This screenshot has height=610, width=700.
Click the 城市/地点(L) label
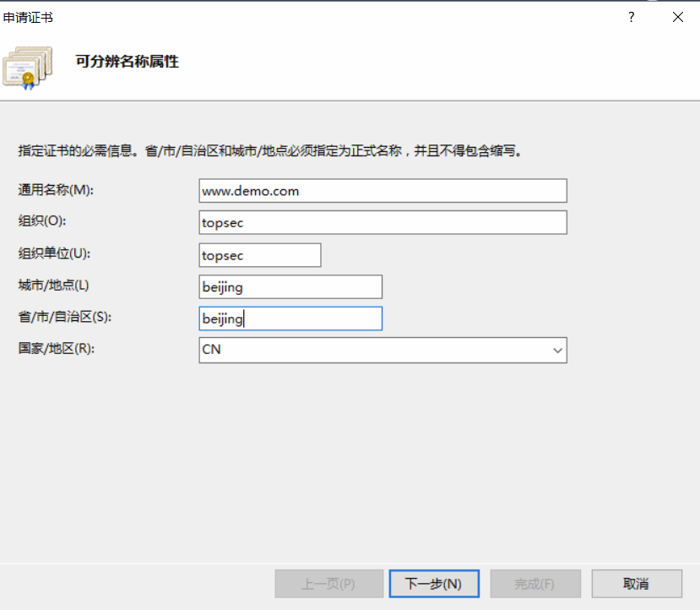tap(53, 285)
